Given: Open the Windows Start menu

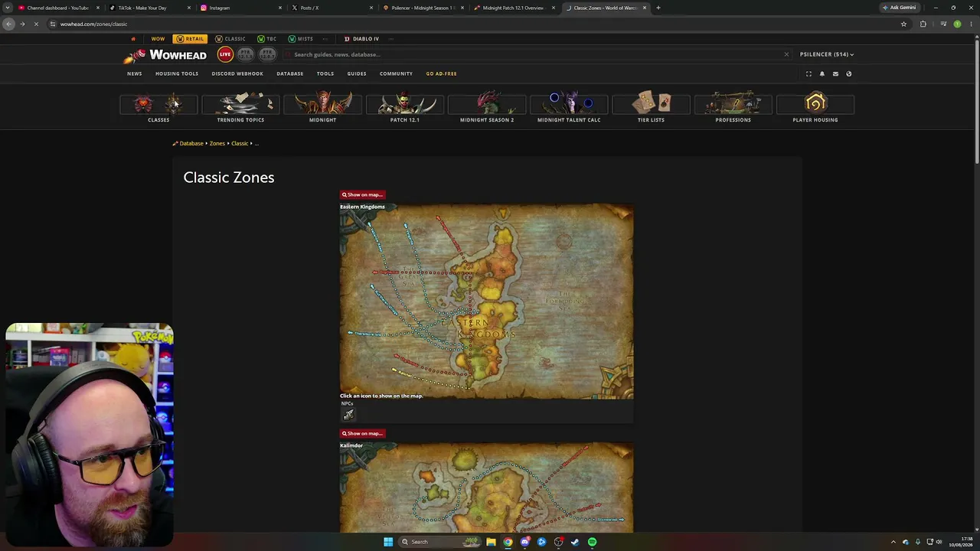Looking at the screenshot, I should 388,542.
